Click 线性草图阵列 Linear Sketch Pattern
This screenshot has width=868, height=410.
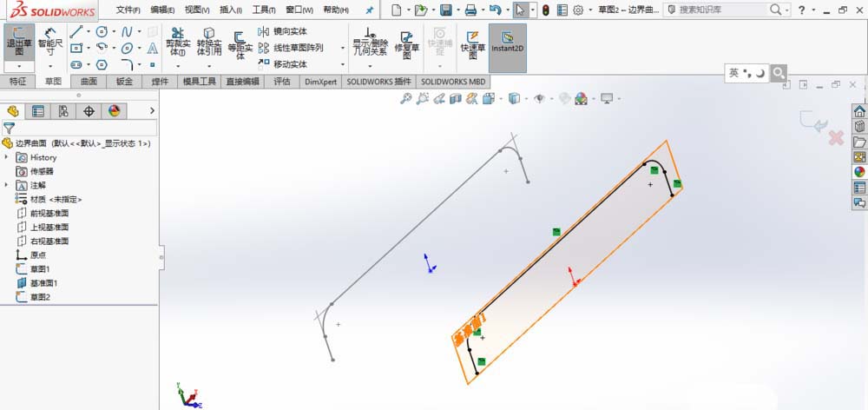tap(290, 48)
